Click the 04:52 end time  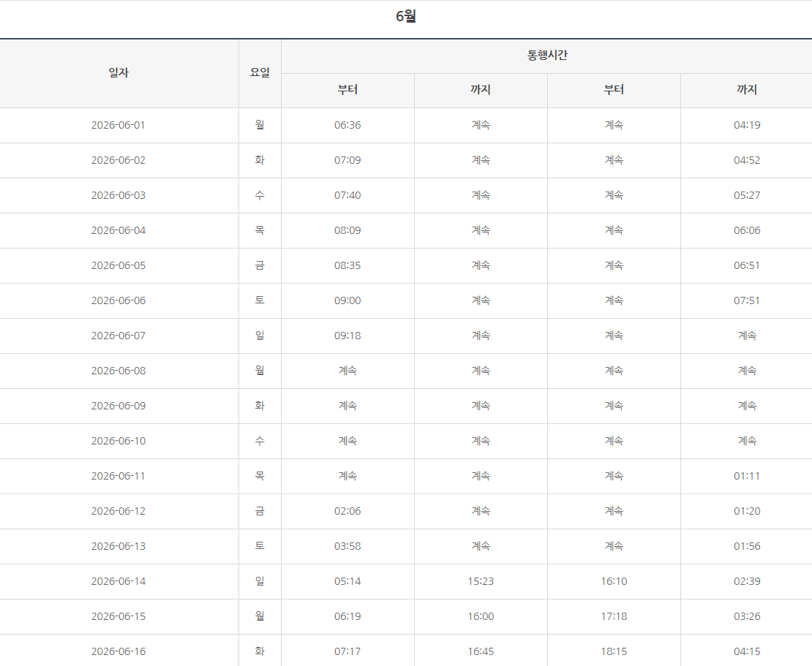[x=747, y=160]
